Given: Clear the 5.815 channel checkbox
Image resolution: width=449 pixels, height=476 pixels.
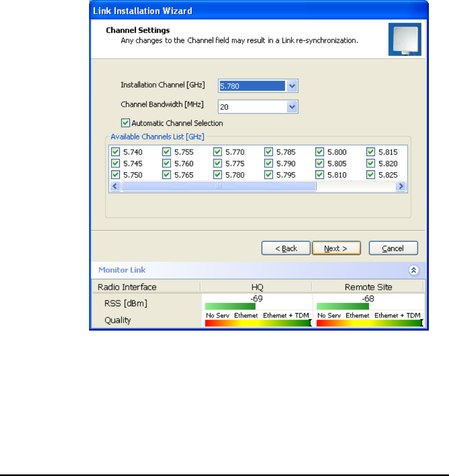Looking at the screenshot, I should coord(371,152).
